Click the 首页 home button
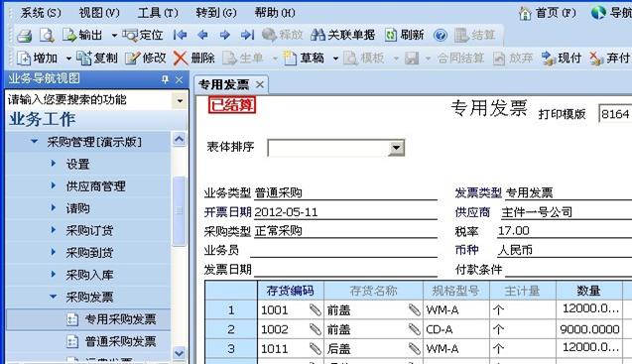Screen dimensions: 632x364 (548, 13)
